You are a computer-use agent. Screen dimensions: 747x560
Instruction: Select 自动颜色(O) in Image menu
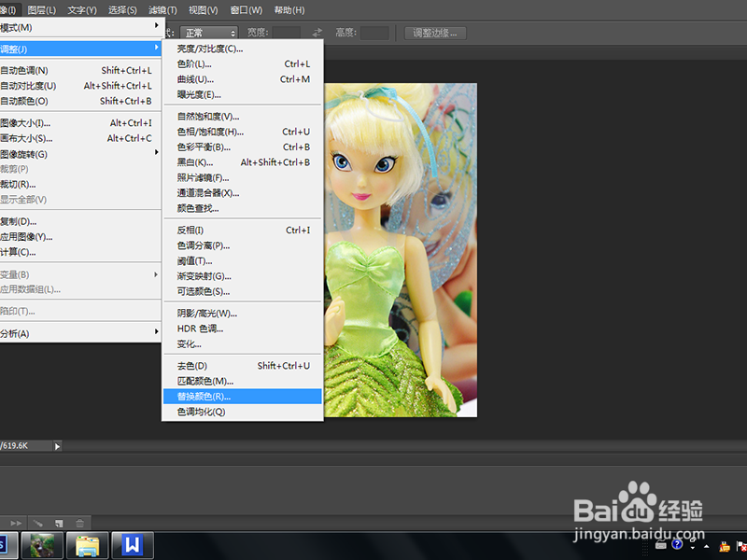[x=80, y=101]
